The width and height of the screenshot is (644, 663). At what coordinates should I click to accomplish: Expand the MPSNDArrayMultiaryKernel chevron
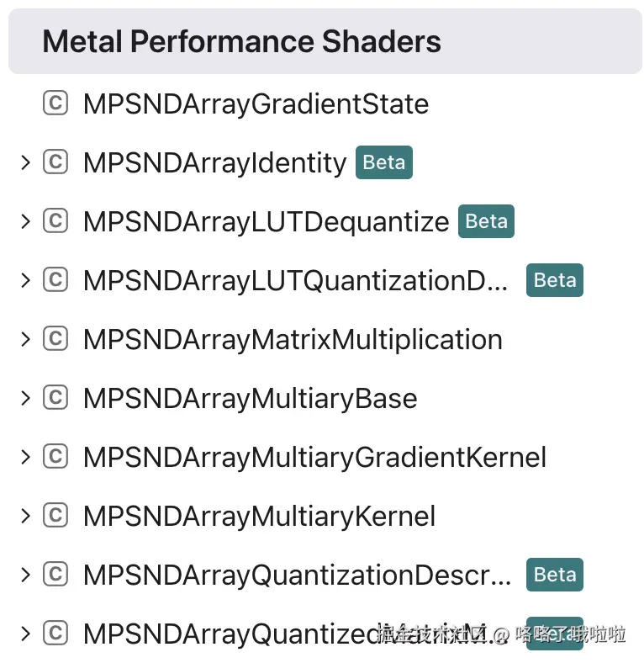click(26, 516)
